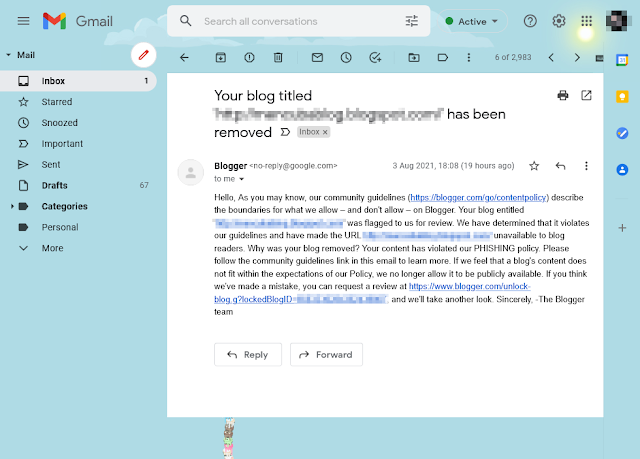Compose a new mail with pencil button

point(143,55)
